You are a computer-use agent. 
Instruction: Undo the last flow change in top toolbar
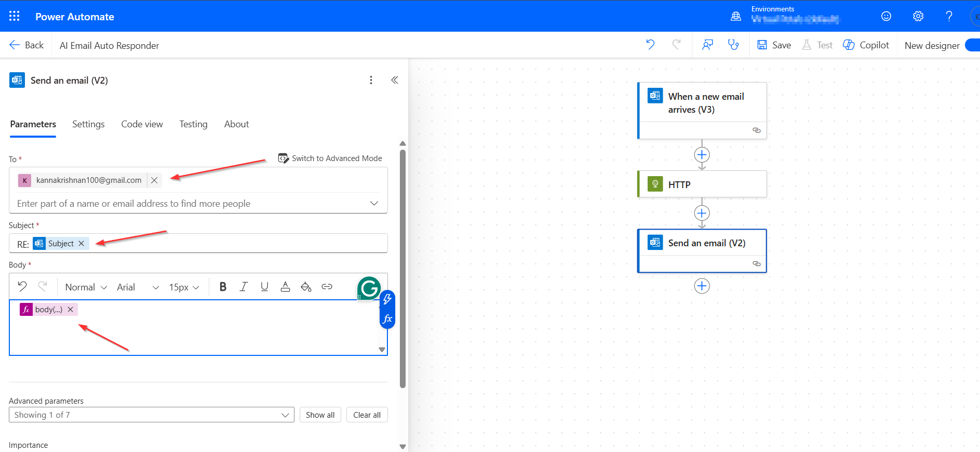click(650, 45)
